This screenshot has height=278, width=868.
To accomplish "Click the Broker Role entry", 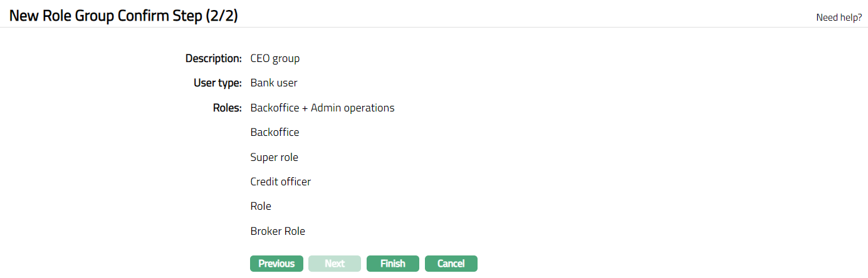I will [278, 231].
